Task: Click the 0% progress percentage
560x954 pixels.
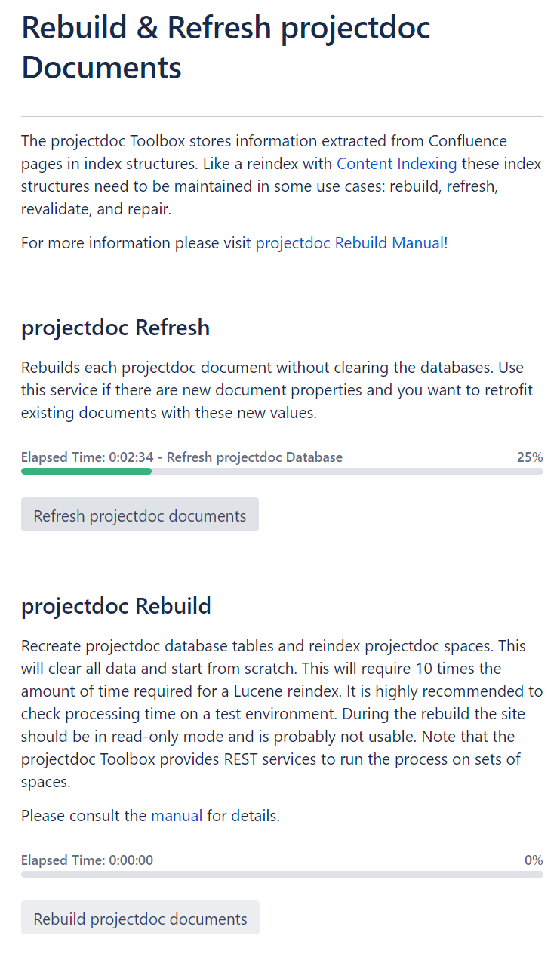Action: pyautogui.click(x=533, y=860)
